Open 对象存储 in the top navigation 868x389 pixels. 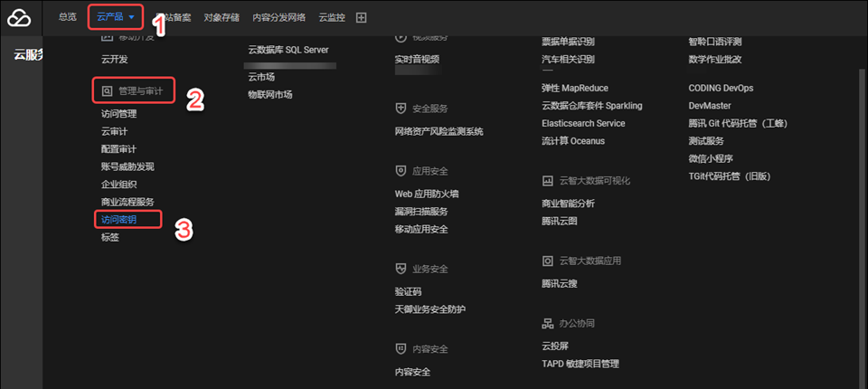(x=222, y=17)
